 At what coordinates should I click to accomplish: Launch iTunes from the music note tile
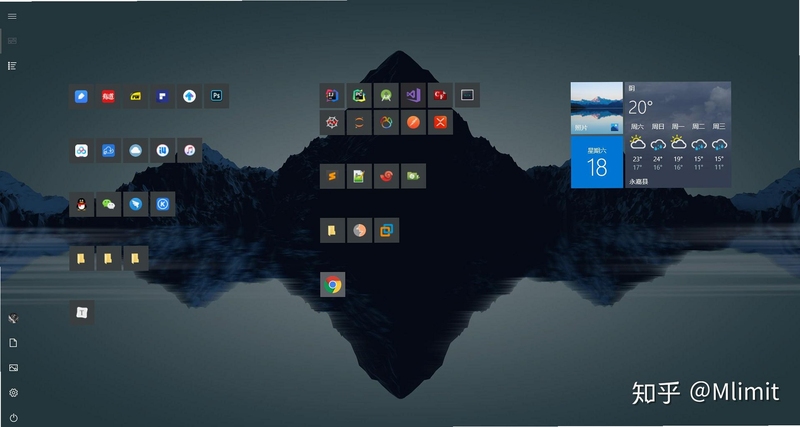pyautogui.click(x=189, y=150)
